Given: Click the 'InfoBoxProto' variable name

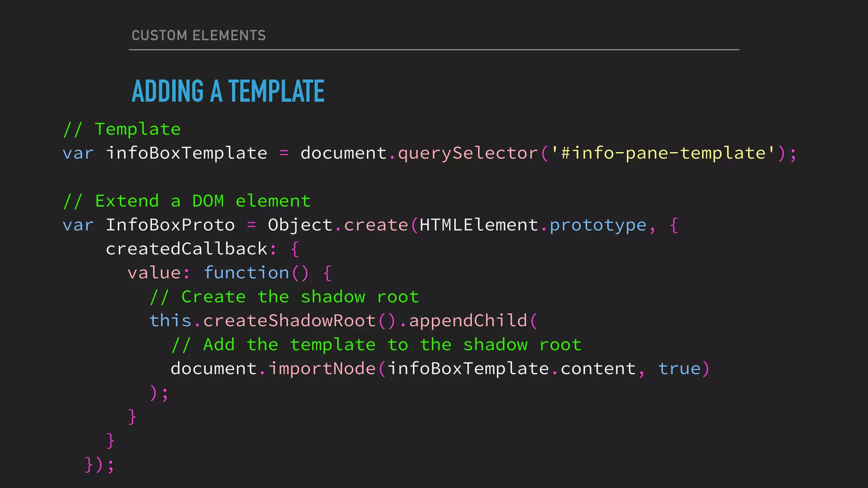Looking at the screenshot, I should tap(170, 225).
